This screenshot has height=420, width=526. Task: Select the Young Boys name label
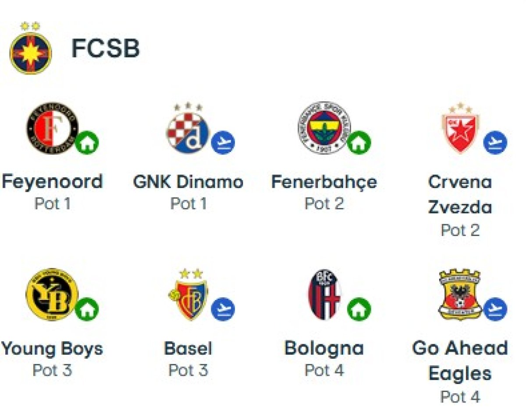pos(52,349)
